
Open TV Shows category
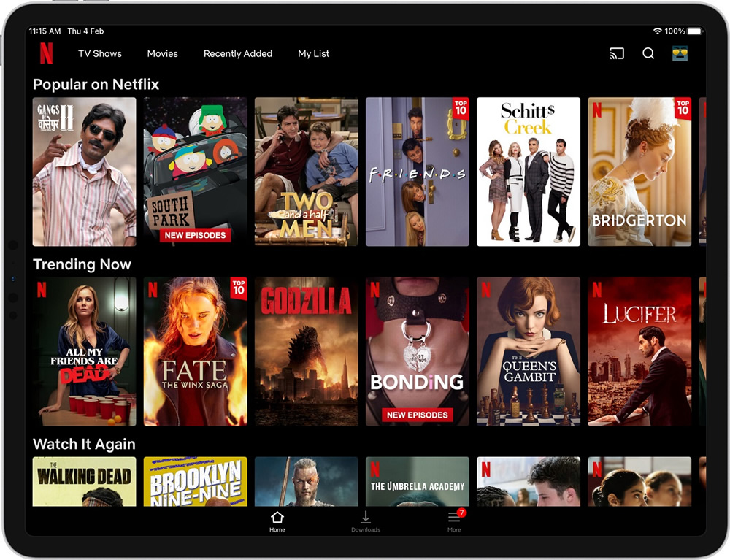(x=99, y=53)
